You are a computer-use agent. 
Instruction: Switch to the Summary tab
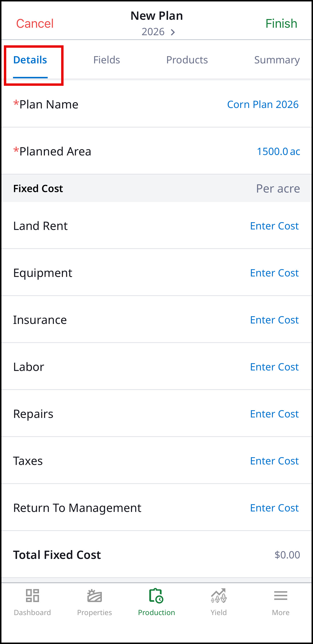tap(277, 60)
